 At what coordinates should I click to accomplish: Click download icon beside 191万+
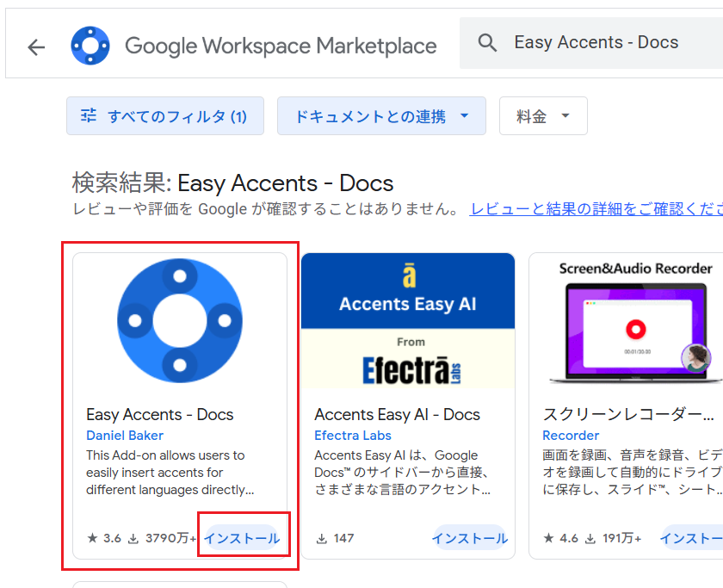[x=590, y=538]
